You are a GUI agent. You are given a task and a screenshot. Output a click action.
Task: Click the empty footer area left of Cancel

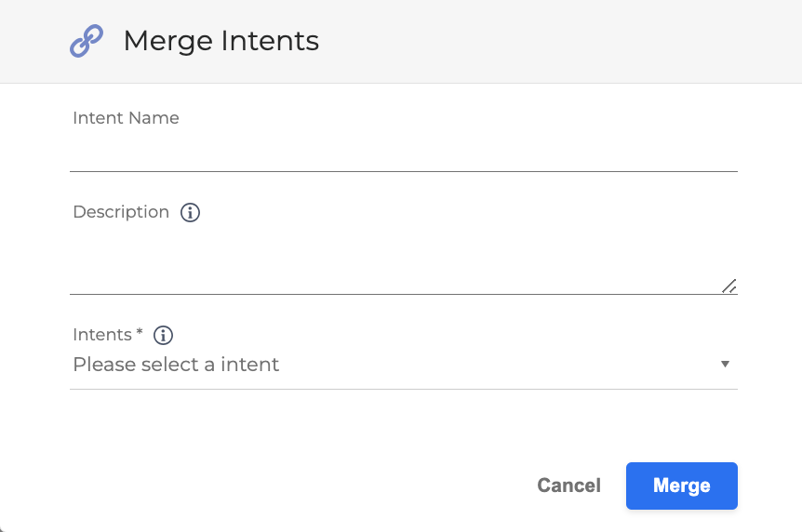click(279, 485)
